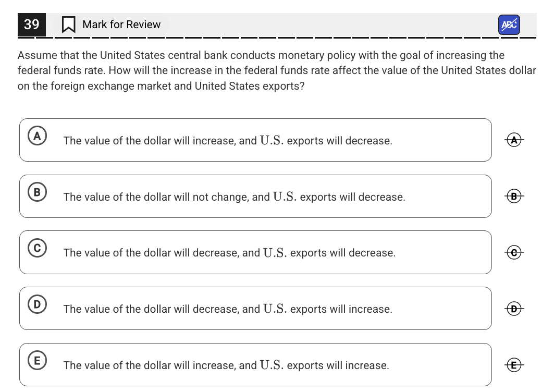Strike out answer choice B

514,197
